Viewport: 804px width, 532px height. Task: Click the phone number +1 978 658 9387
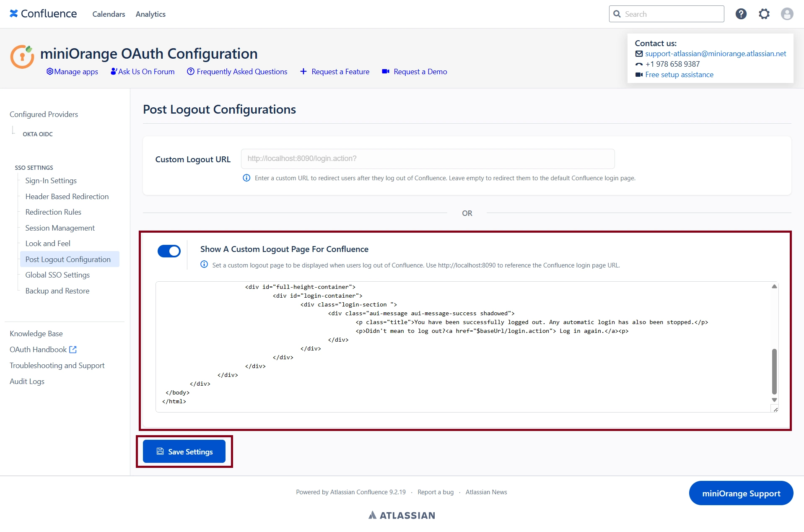pos(672,64)
